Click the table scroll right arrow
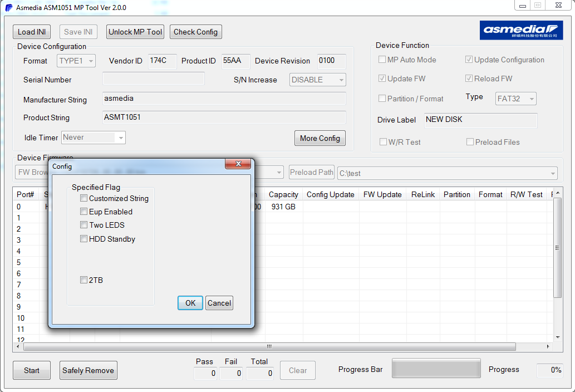 tap(548, 346)
